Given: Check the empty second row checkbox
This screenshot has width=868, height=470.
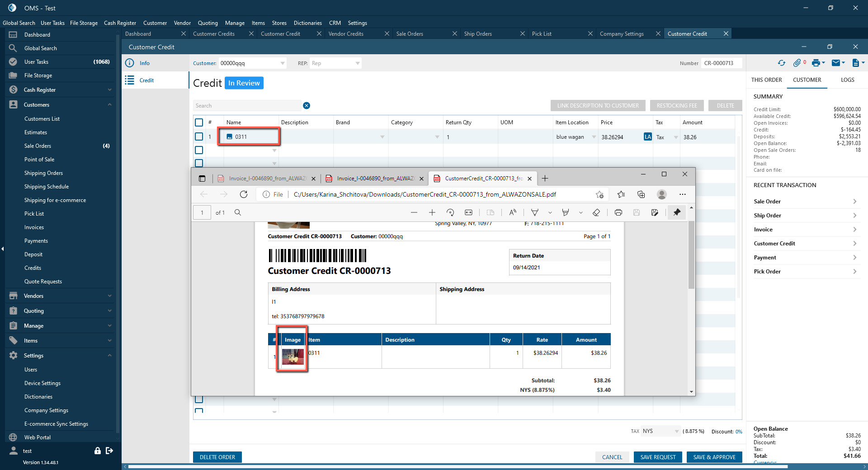Looking at the screenshot, I should pyautogui.click(x=199, y=150).
